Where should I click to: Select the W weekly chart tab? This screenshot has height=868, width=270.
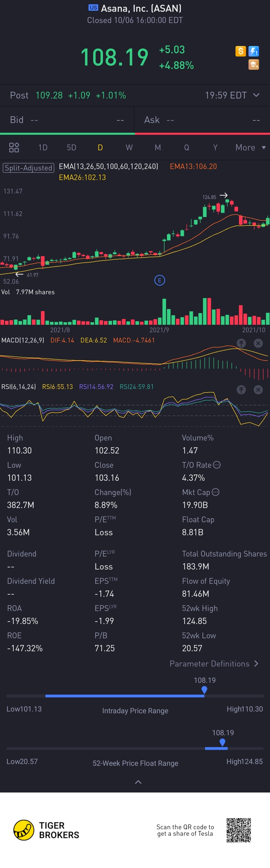[x=129, y=147]
